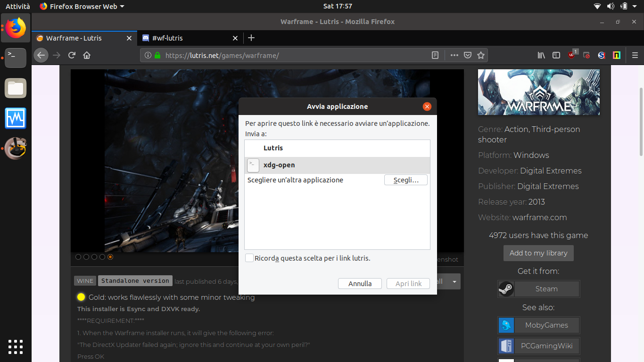The width and height of the screenshot is (644, 362).
Task: Select fourth screenshot carousel dot
Action: 102,257
